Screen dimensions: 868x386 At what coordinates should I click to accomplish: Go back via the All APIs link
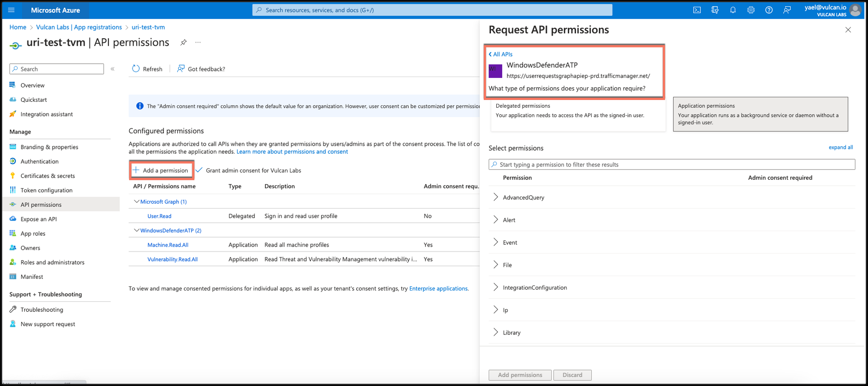(x=501, y=54)
